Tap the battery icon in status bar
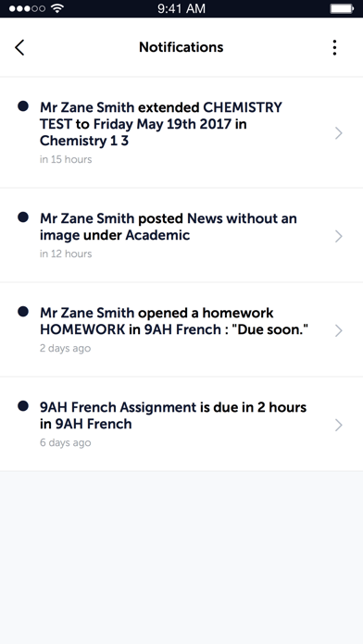This screenshot has height=644, width=363. coord(342,8)
